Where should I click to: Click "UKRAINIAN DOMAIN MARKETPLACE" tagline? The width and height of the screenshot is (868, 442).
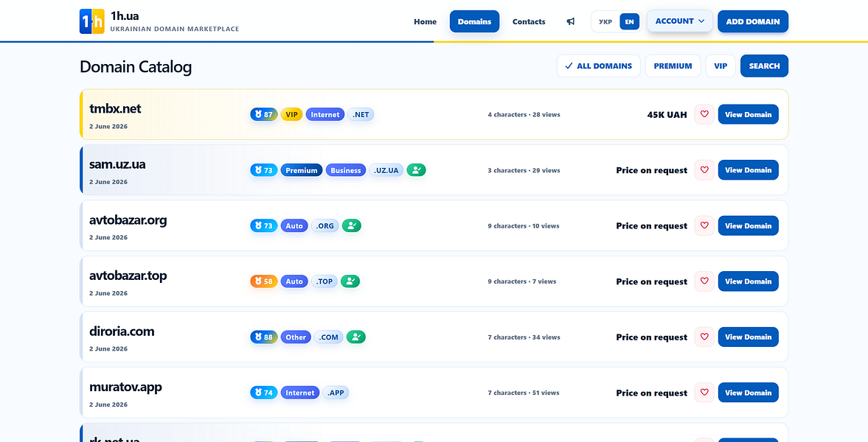[x=174, y=29]
